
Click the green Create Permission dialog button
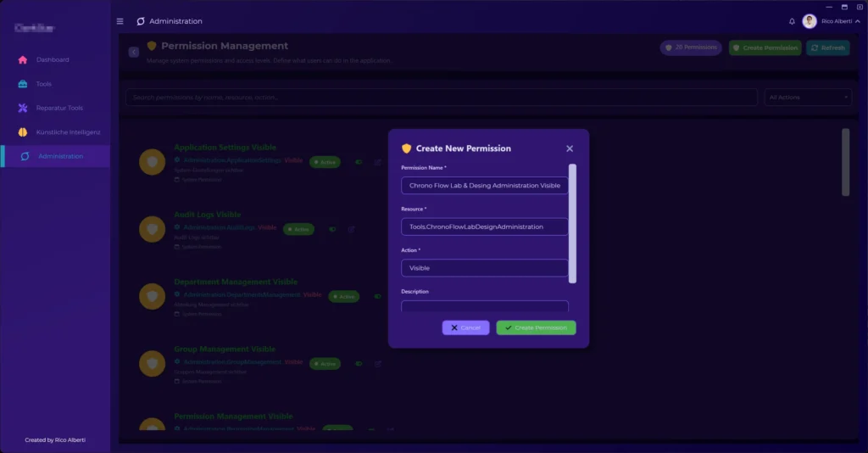[x=536, y=327]
